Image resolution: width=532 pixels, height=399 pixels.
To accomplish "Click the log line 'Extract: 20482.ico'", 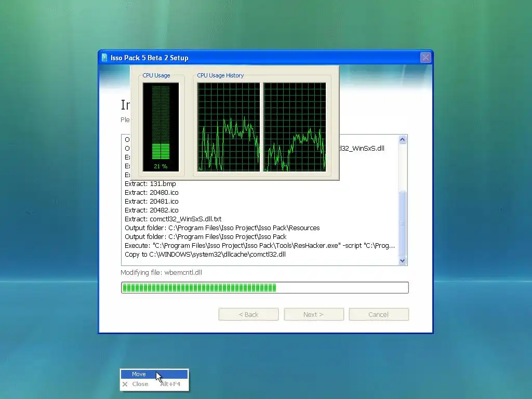I will 151,210.
